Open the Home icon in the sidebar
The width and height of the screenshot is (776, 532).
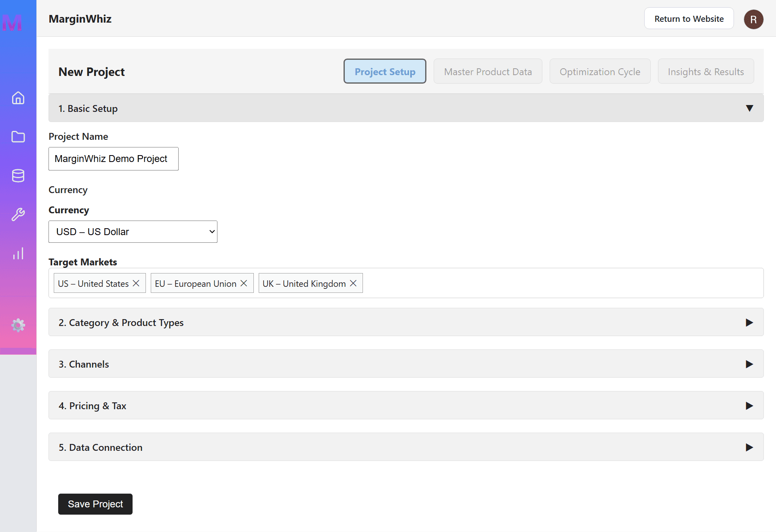tap(18, 98)
